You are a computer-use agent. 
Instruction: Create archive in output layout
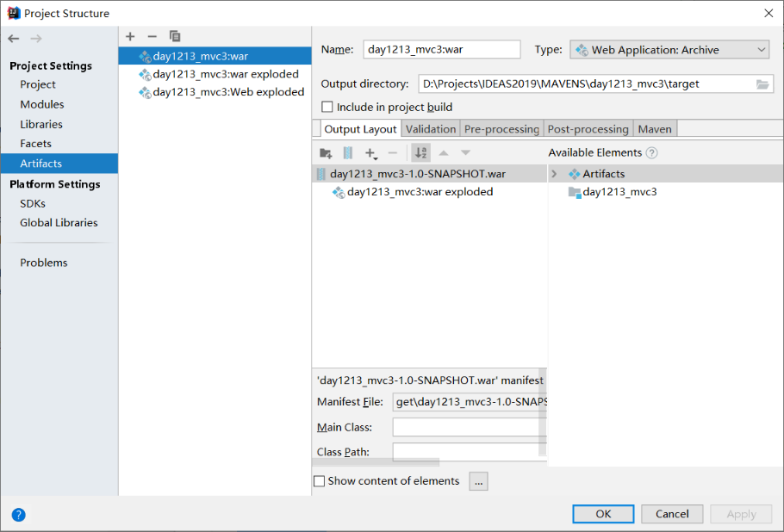348,153
